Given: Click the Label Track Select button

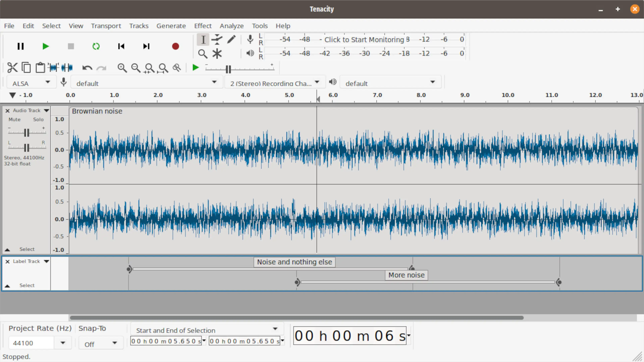Looking at the screenshot, I should 27,285.
